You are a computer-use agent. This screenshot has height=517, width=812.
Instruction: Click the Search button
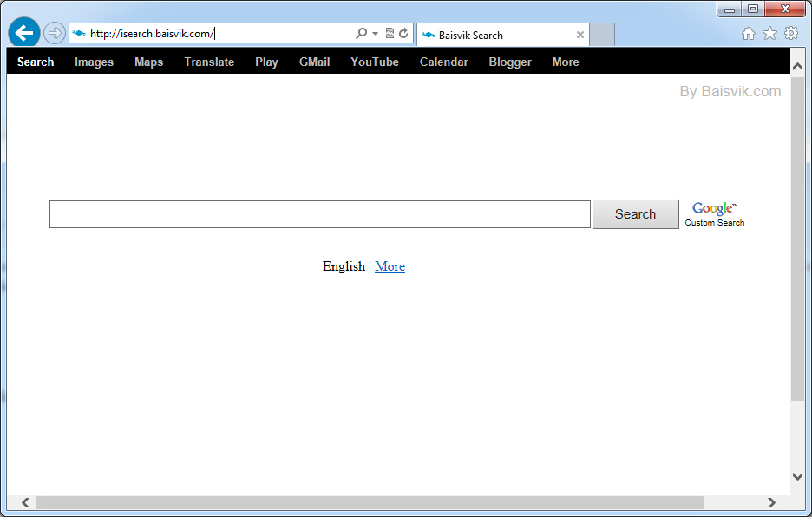(635, 214)
